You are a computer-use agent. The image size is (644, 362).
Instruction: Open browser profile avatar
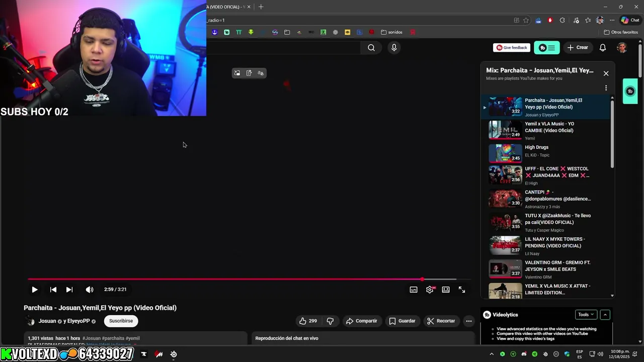point(600,20)
